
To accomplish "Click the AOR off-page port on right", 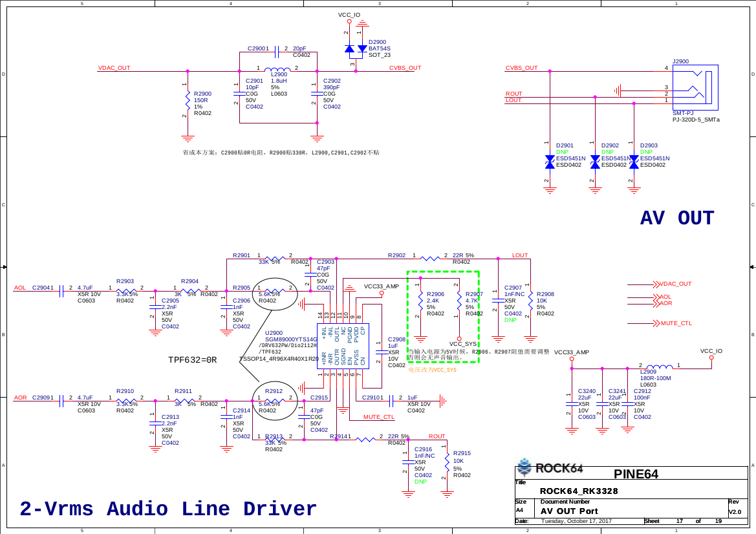I will tap(664, 303).
